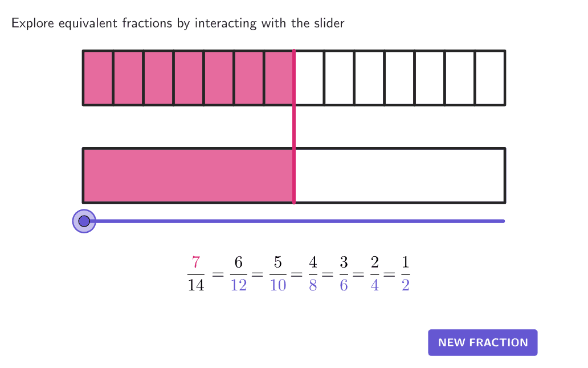Click the instruction text about equivalent fractions
Viewport: 588px width, 368px height.
178,23
